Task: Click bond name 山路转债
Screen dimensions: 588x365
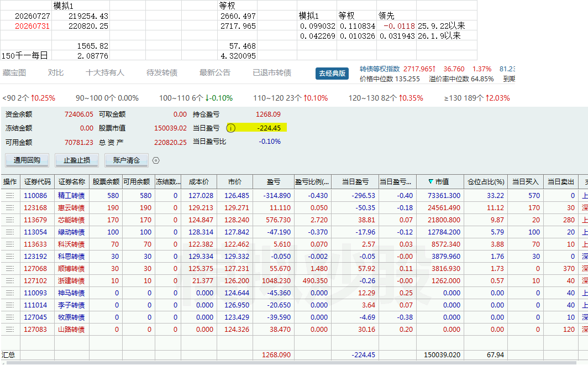Action: point(71,330)
